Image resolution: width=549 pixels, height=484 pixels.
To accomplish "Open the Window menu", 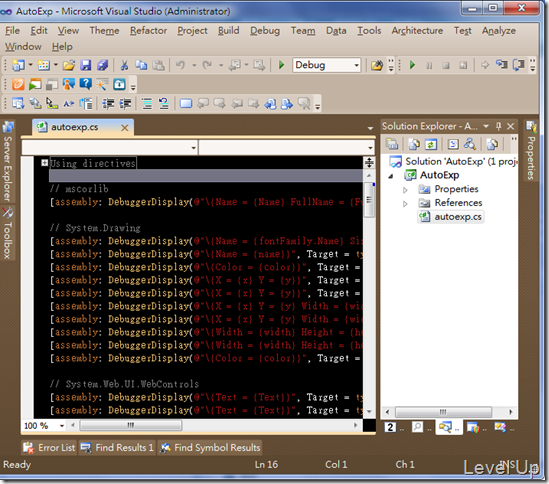I will tap(23, 47).
